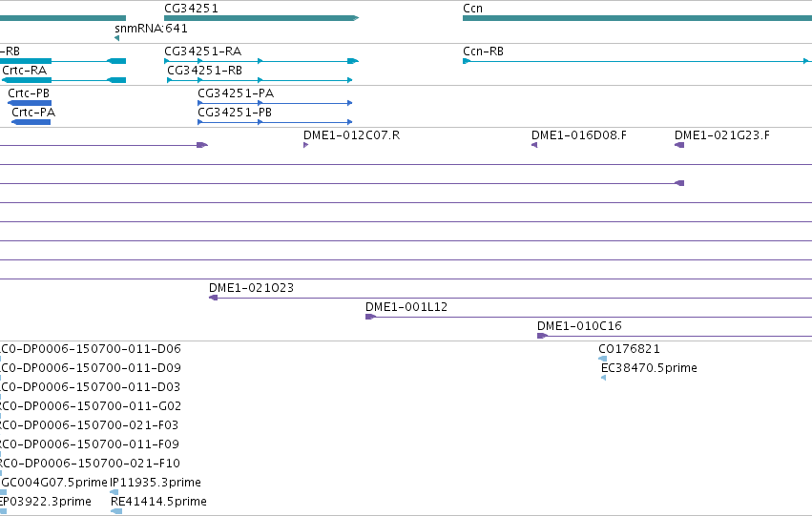The height and width of the screenshot is (516, 812).
Task: Click the CG34251 gene label
Action: pos(191,9)
